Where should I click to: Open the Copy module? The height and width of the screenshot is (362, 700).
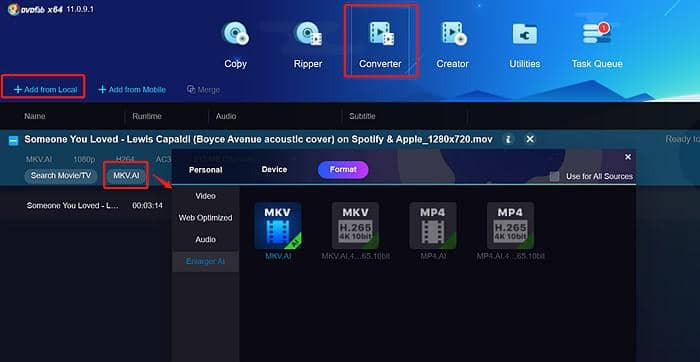[235, 46]
